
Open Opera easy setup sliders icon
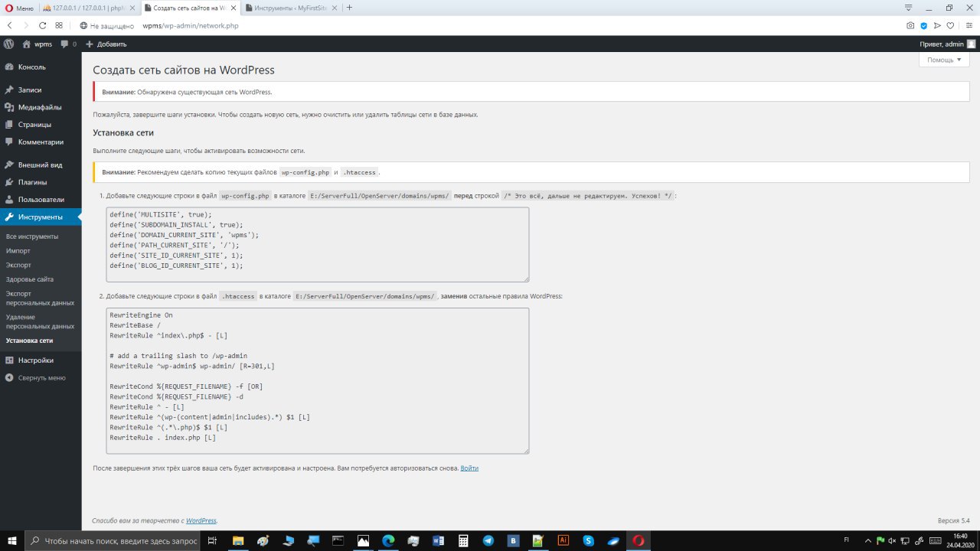click(x=969, y=25)
